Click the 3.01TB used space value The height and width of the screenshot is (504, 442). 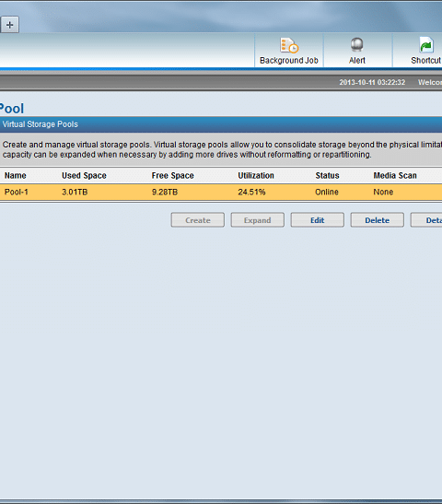click(x=75, y=193)
